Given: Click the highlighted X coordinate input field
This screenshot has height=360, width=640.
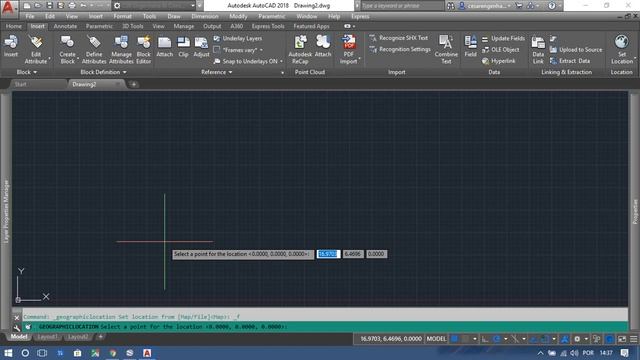Looking at the screenshot, I should [x=328, y=254].
